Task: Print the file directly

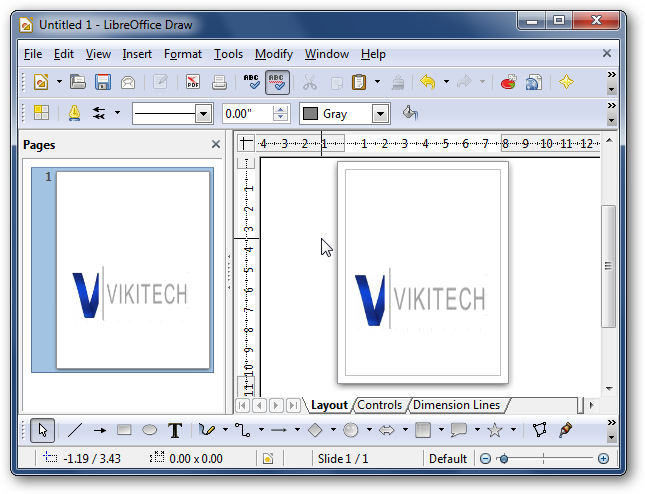Action: click(219, 82)
